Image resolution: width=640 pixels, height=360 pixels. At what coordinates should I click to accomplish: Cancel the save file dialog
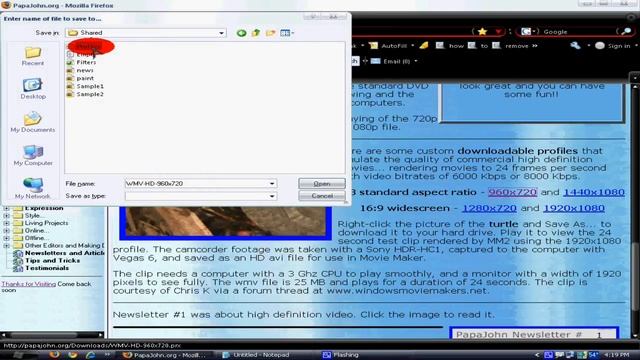coord(322,196)
